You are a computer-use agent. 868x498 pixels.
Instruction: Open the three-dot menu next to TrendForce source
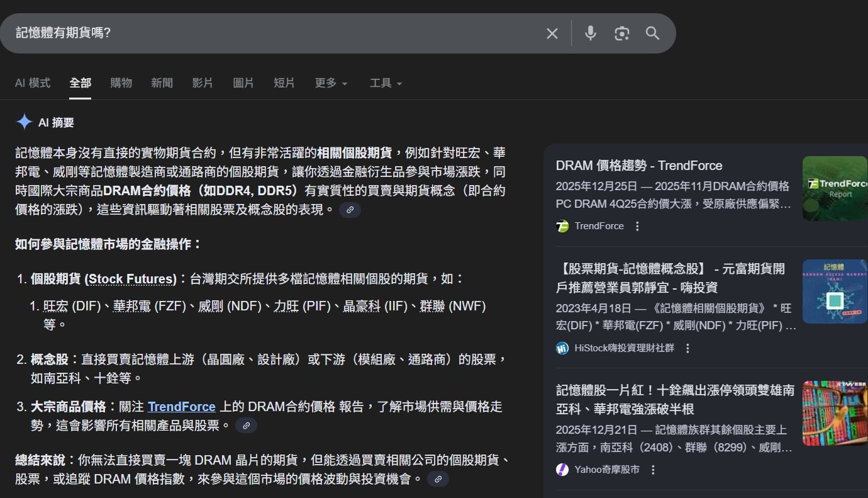(637, 225)
